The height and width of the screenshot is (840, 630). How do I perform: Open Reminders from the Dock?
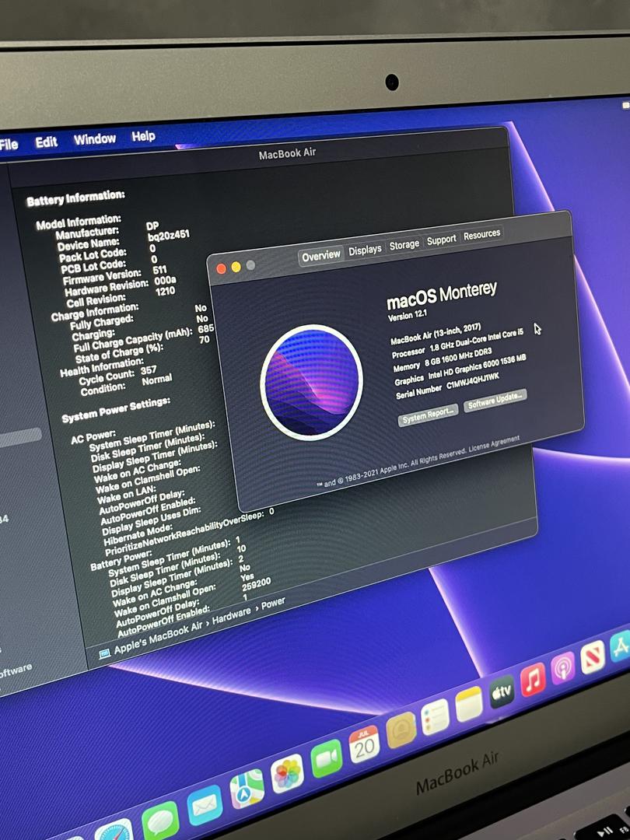click(x=435, y=717)
